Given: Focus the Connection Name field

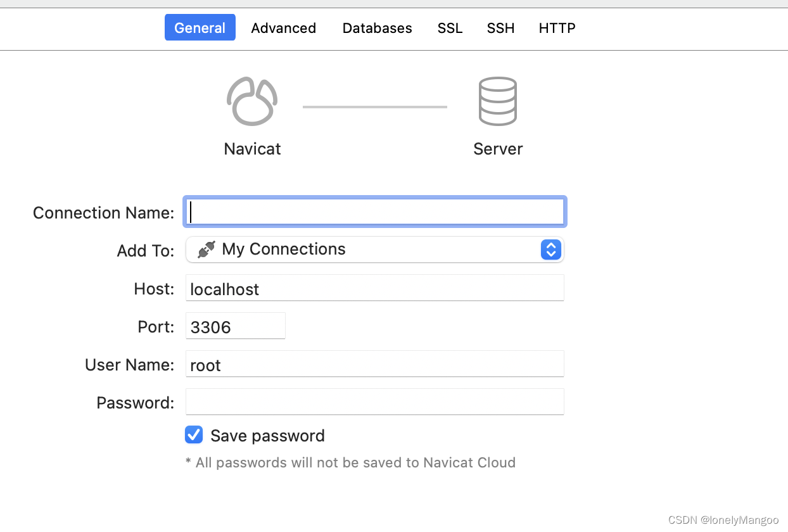Looking at the screenshot, I should 374,212.
